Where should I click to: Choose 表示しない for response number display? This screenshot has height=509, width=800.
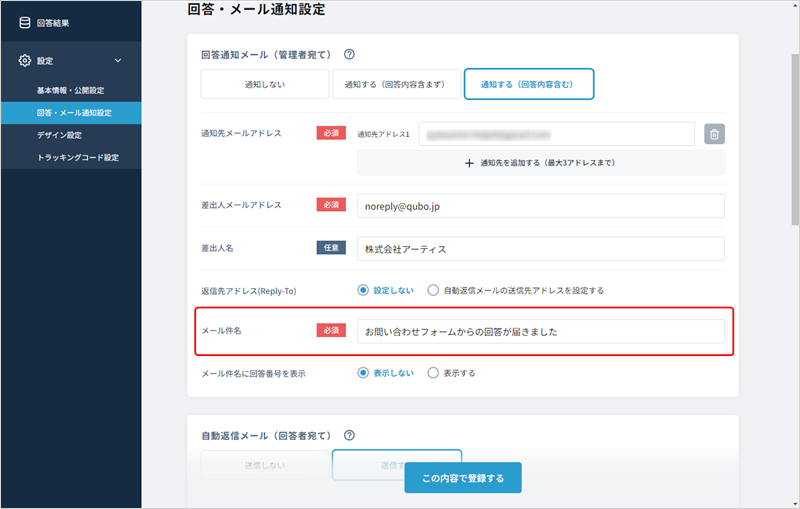coord(364,372)
